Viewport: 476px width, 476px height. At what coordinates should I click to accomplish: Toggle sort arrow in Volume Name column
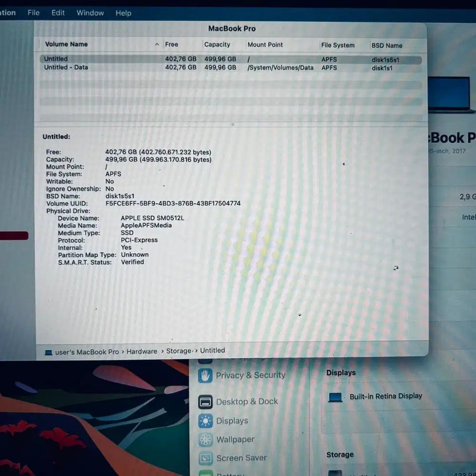tap(157, 45)
